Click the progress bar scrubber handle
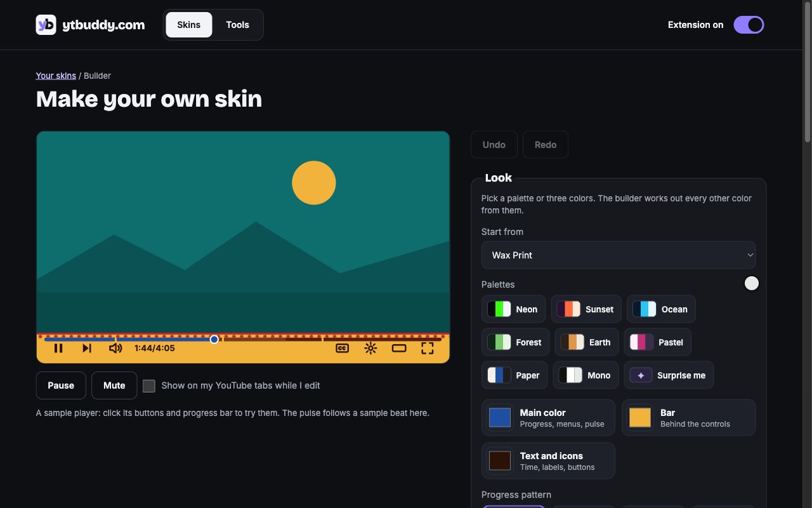Screen dimensions: 812x508 [214, 339]
